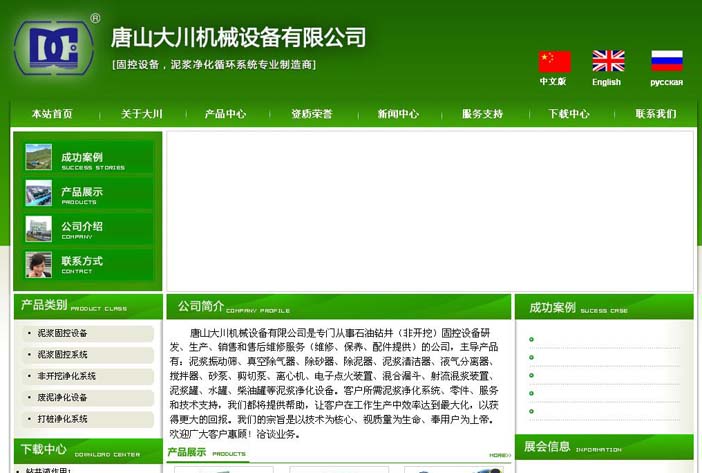Click the blue DC company logo

click(53, 47)
